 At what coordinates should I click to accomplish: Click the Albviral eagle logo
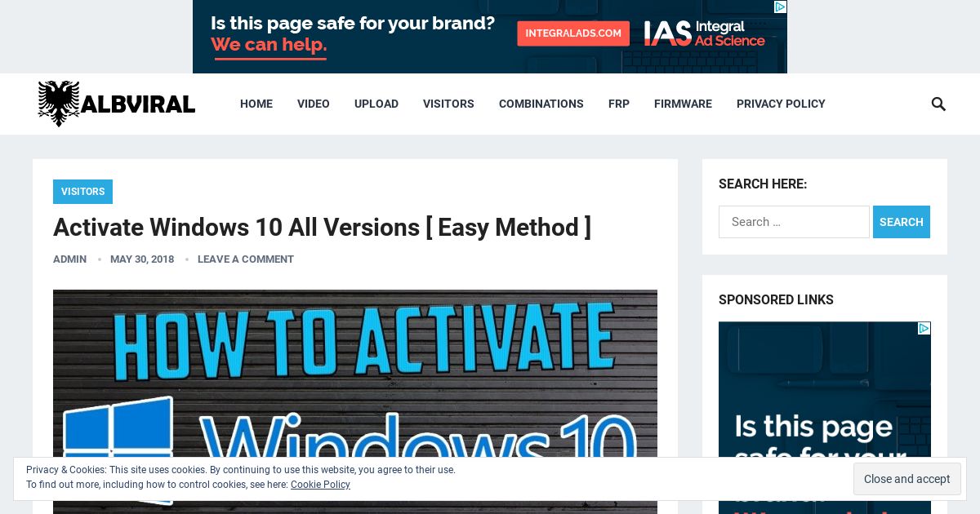tap(59, 104)
